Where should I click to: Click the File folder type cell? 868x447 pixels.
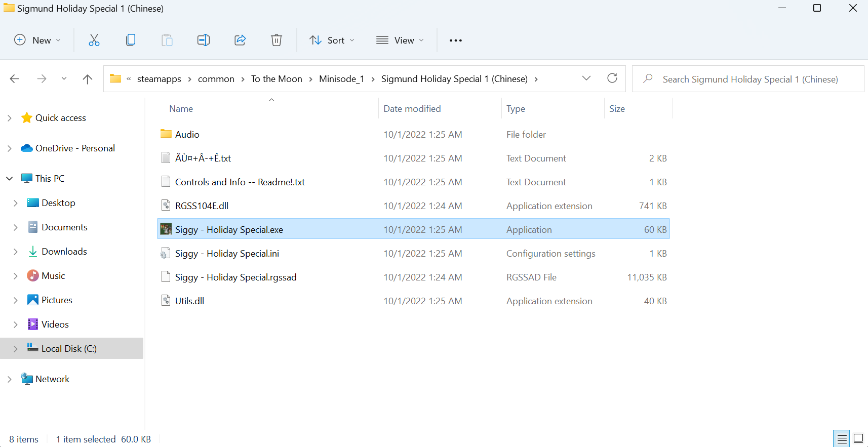[x=526, y=134]
